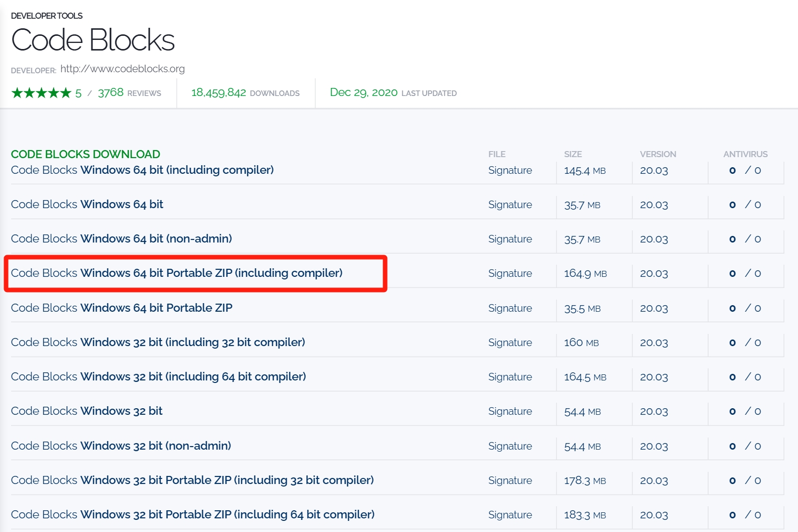Click the five-star rating icons
The height and width of the screenshot is (532, 798).
[41, 93]
